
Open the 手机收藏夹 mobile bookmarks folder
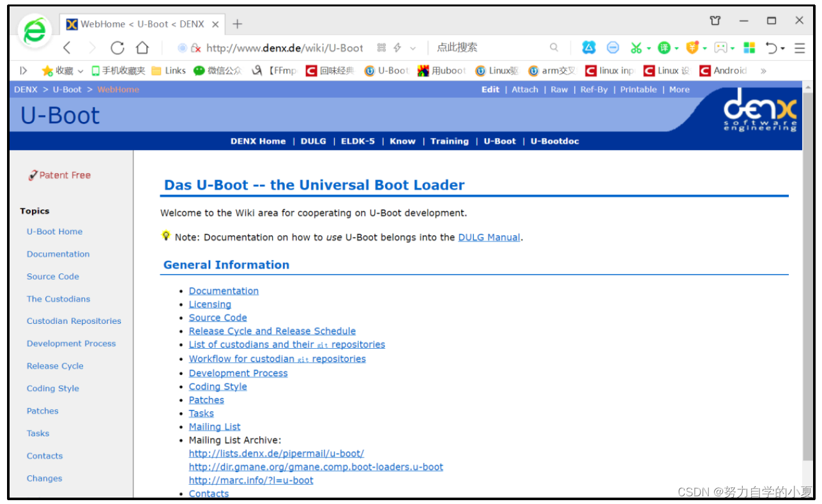(x=118, y=71)
